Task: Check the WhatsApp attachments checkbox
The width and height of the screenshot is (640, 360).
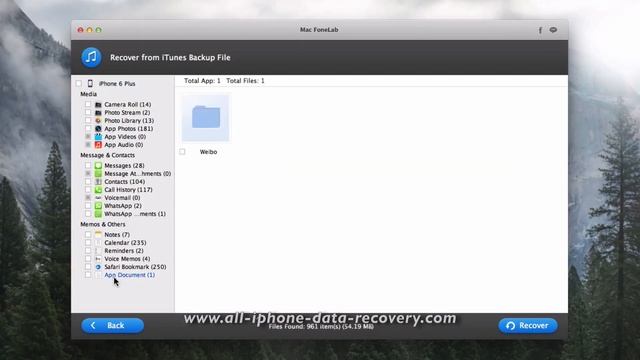Action: coord(88,214)
